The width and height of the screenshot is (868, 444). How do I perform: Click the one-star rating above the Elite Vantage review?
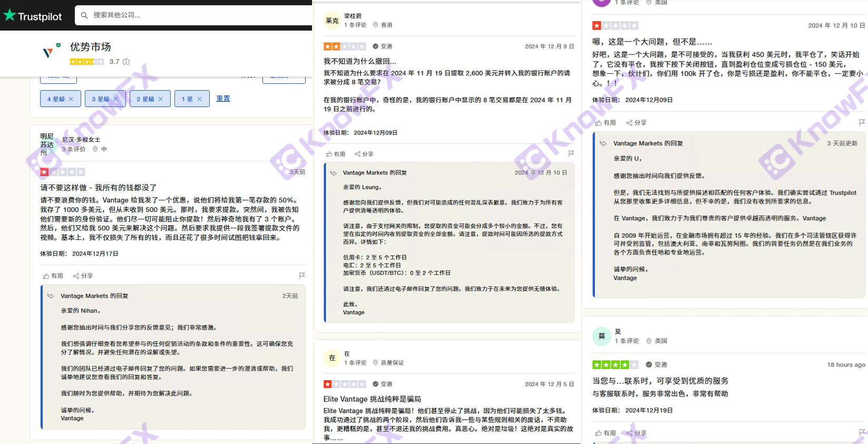click(345, 384)
